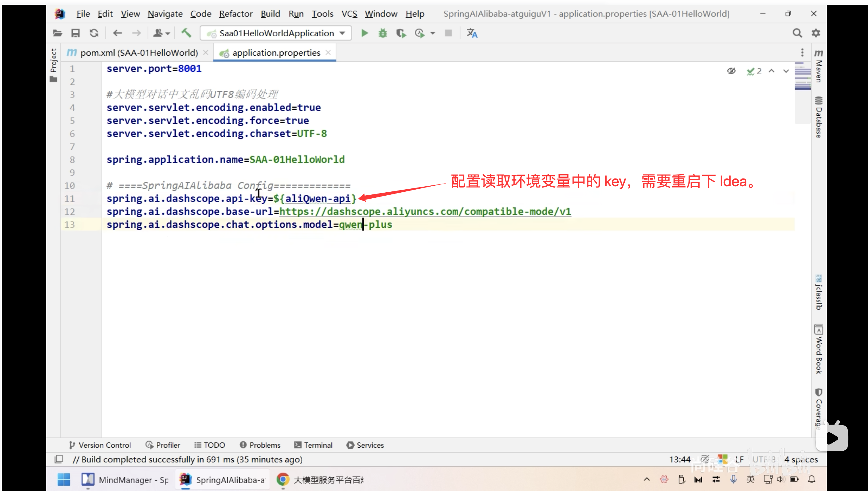Click the Build project hammer icon
The height and width of the screenshot is (491, 868).
coord(186,33)
